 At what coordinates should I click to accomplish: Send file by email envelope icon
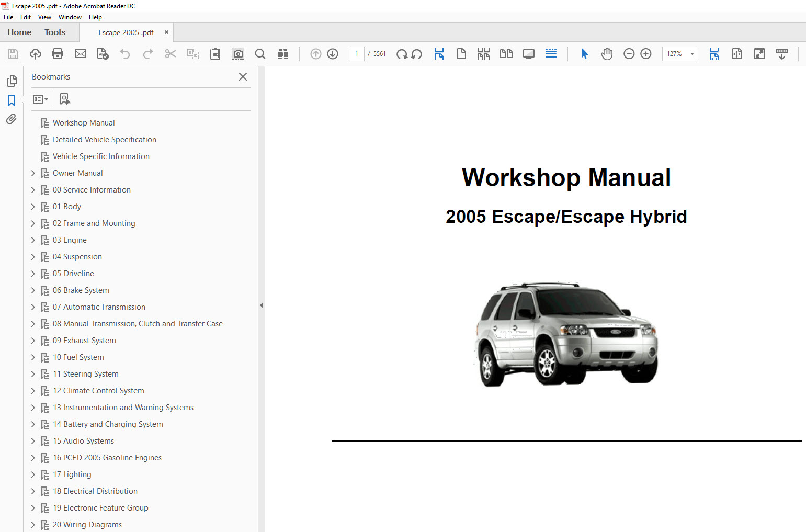tap(81, 54)
